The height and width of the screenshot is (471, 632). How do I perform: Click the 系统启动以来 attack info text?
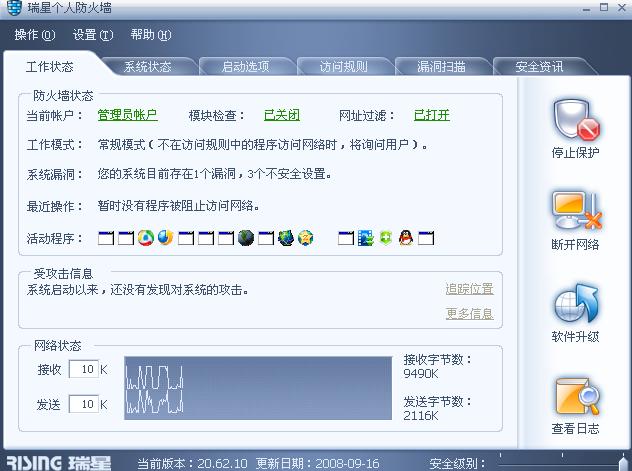click(x=138, y=289)
